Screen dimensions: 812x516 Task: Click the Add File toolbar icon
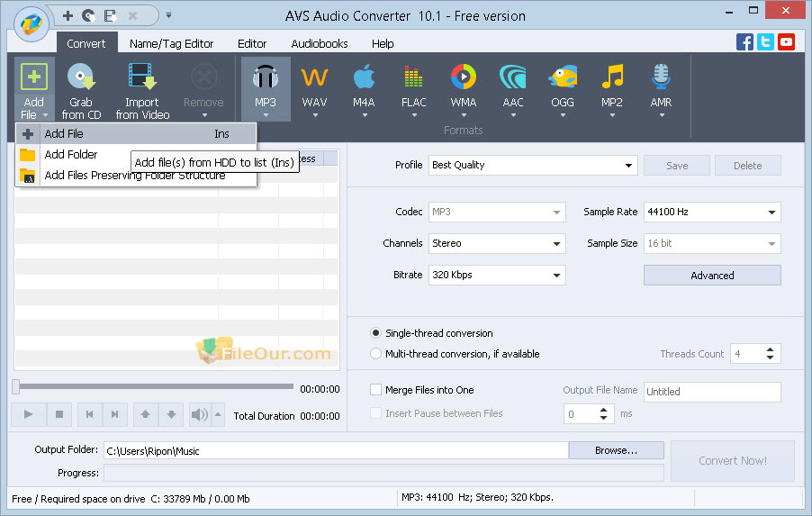tap(33, 77)
